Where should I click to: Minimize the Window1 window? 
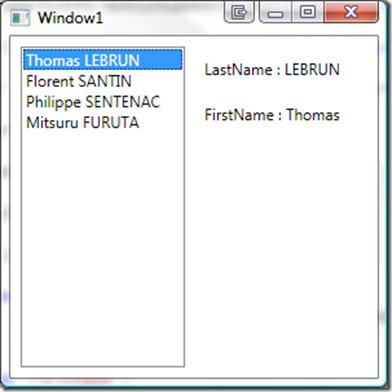pyautogui.click(x=275, y=13)
